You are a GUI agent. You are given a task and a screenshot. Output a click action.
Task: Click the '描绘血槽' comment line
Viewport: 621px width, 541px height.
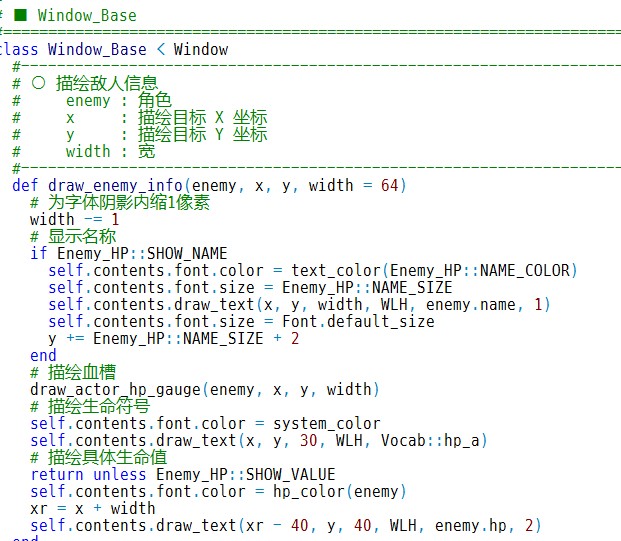coord(73,372)
